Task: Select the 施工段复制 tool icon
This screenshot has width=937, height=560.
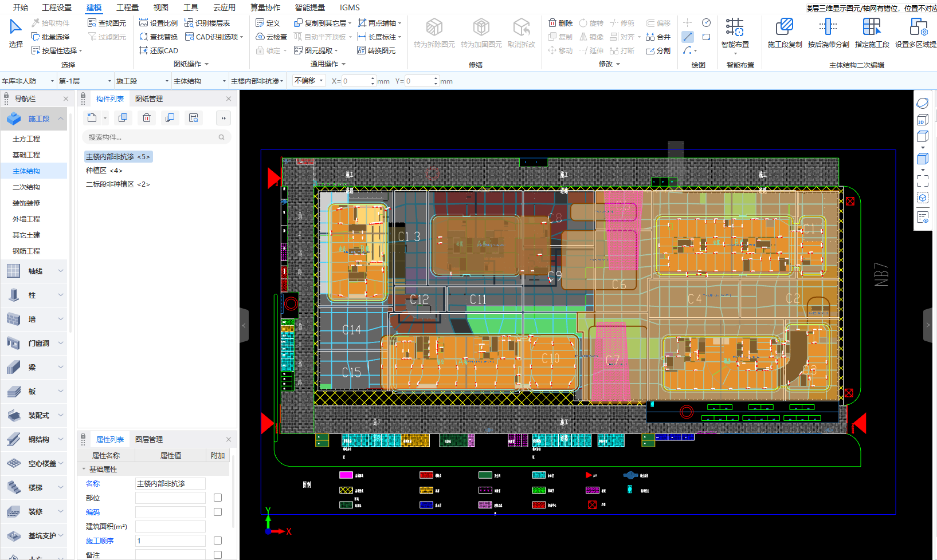Action: pos(784,27)
